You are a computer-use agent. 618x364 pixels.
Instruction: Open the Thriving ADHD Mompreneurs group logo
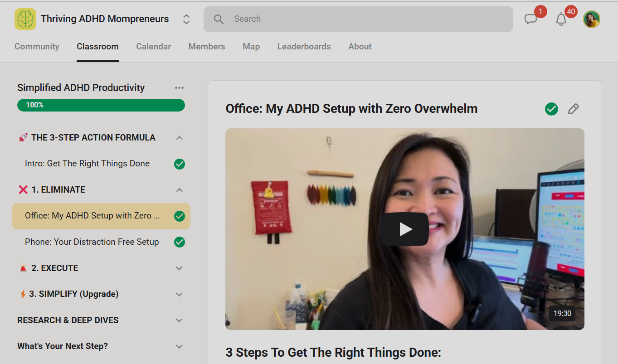[25, 19]
